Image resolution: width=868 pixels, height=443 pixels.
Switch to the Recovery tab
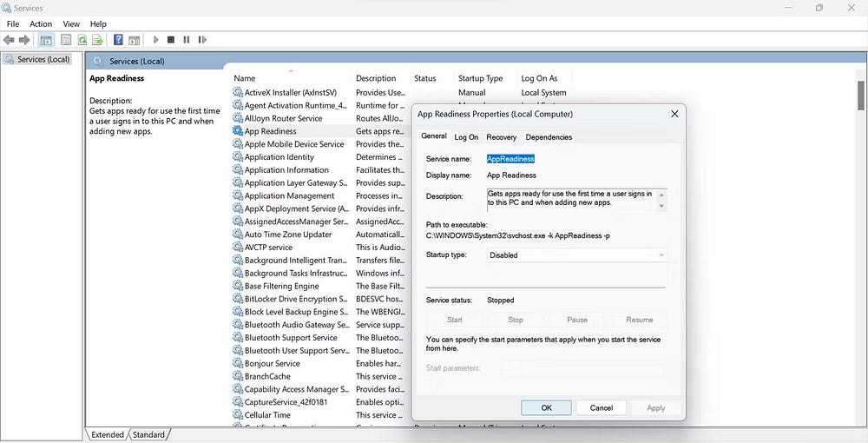[502, 136]
